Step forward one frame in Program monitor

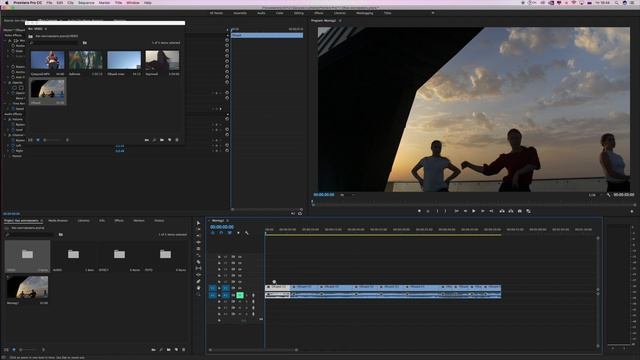click(482, 211)
